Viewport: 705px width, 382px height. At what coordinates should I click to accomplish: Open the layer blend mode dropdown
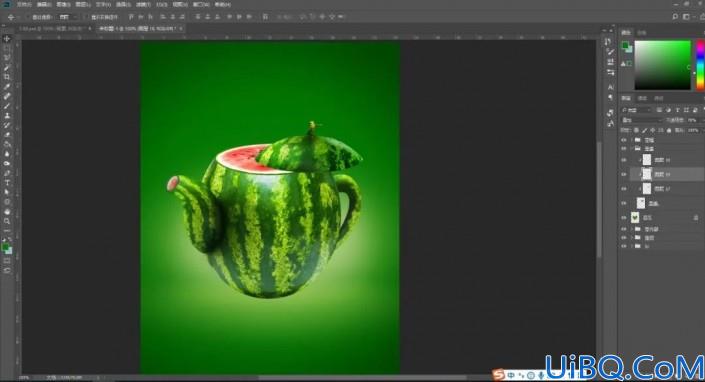pyautogui.click(x=641, y=120)
